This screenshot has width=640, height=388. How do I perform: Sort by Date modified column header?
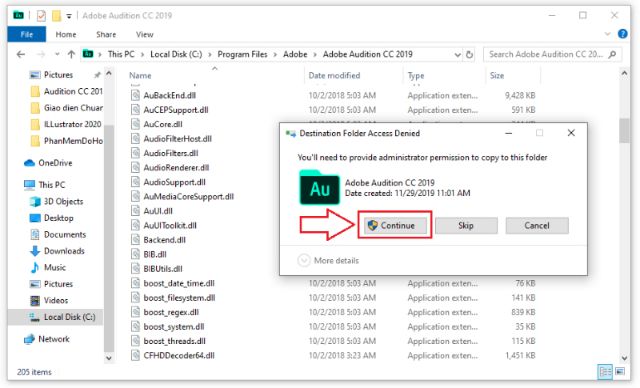[334, 75]
